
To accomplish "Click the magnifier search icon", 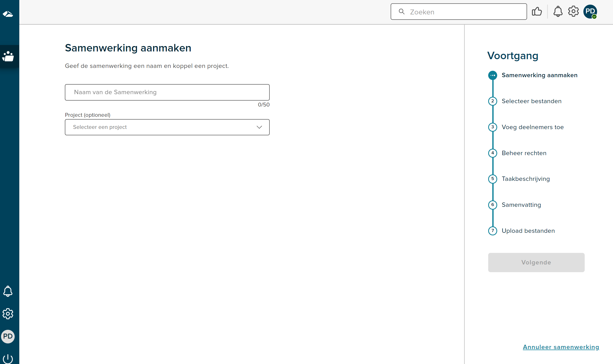I will [401, 12].
